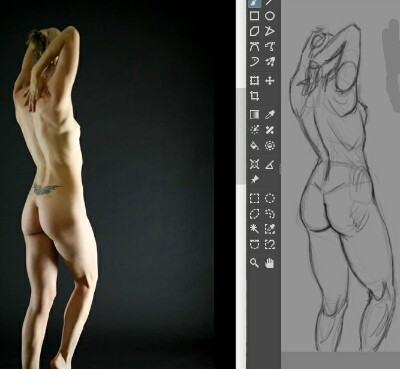Activate the Bezier Curve tool

pos(255,46)
